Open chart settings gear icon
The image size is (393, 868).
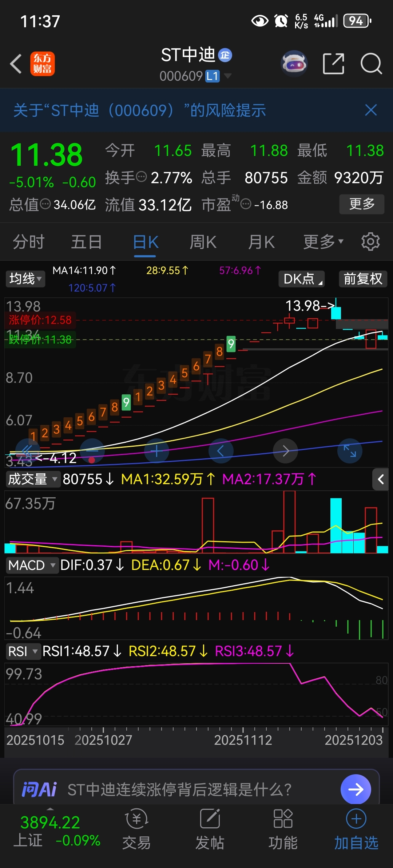370,242
